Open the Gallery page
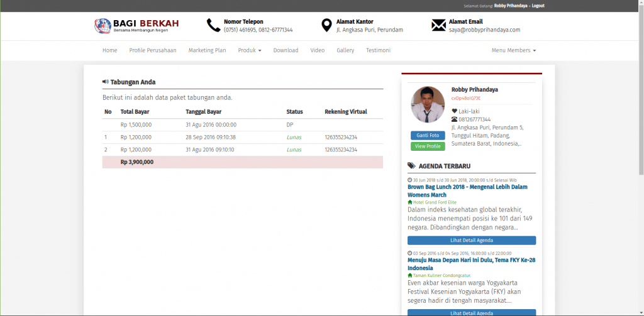The width and height of the screenshot is (644, 316). [x=345, y=50]
